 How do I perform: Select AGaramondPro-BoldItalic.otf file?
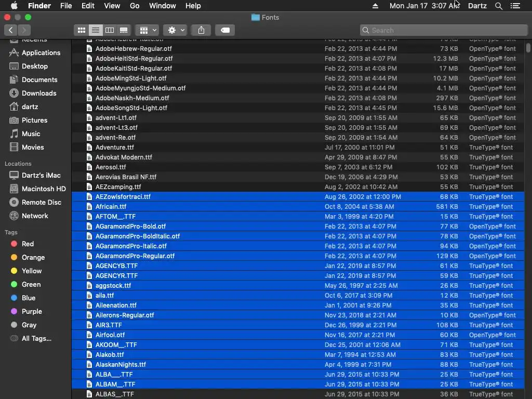(x=298, y=236)
